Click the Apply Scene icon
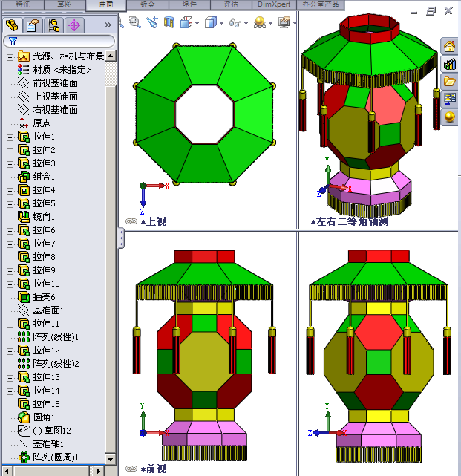 tap(260, 22)
